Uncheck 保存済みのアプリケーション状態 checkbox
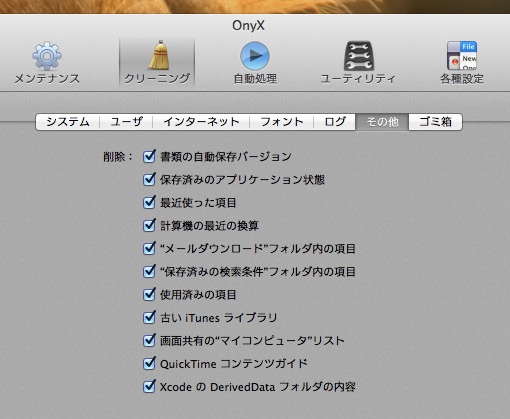 point(149,179)
